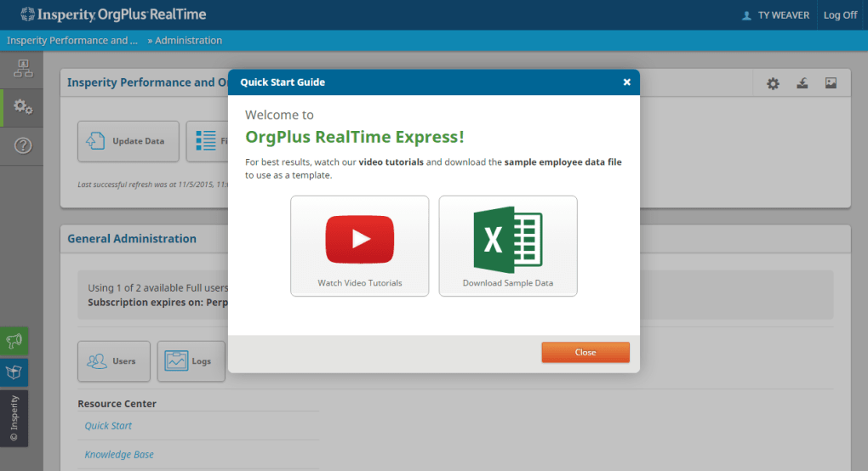Download Sample Data via Excel tile

coord(508,246)
